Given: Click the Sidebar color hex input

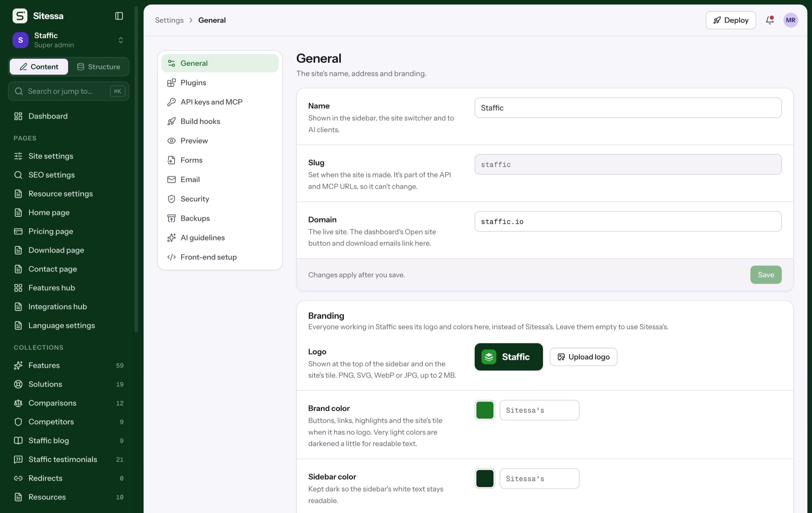Looking at the screenshot, I should [x=539, y=478].
